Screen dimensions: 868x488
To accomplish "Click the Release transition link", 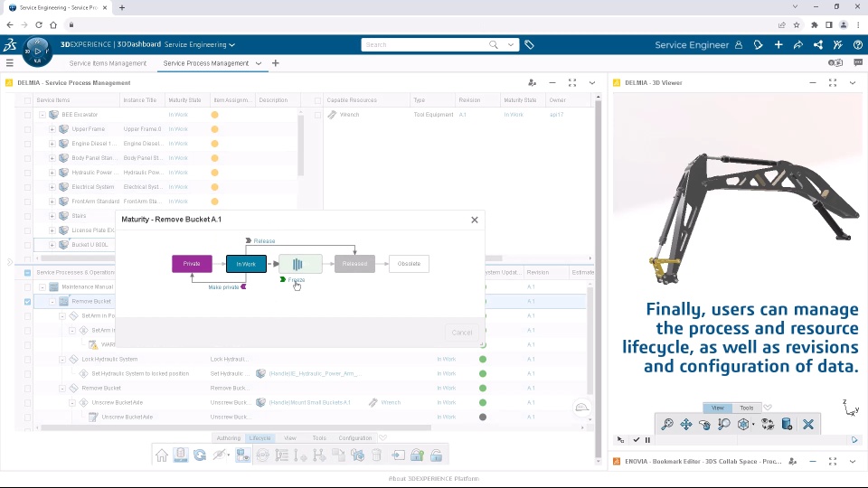I will pos(264,241).
